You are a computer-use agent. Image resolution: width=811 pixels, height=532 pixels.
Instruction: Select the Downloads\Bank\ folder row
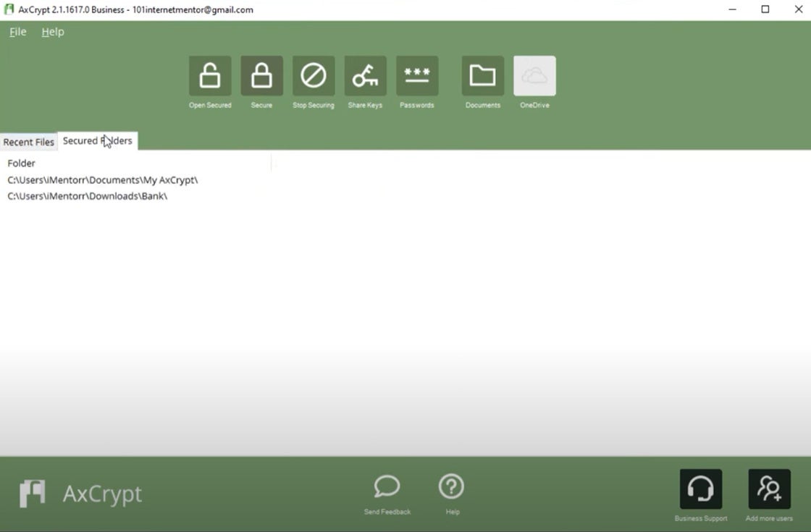tap(87, 196)
